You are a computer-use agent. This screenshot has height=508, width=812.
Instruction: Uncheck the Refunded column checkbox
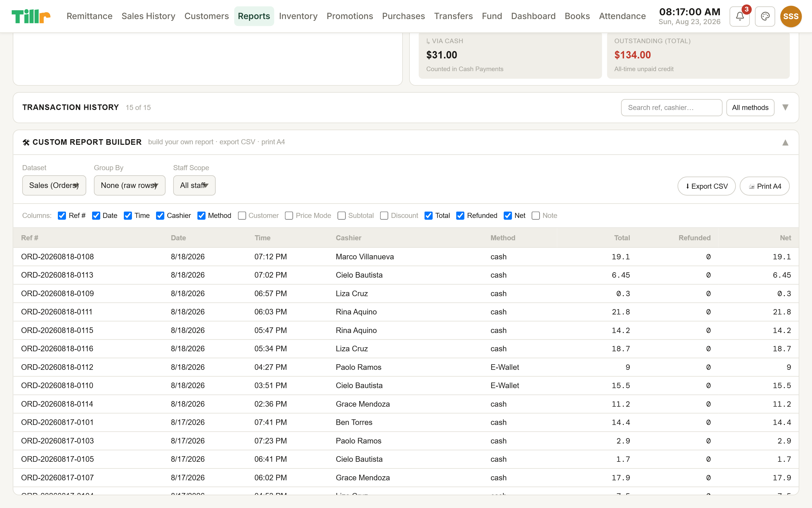click(460, 215)
